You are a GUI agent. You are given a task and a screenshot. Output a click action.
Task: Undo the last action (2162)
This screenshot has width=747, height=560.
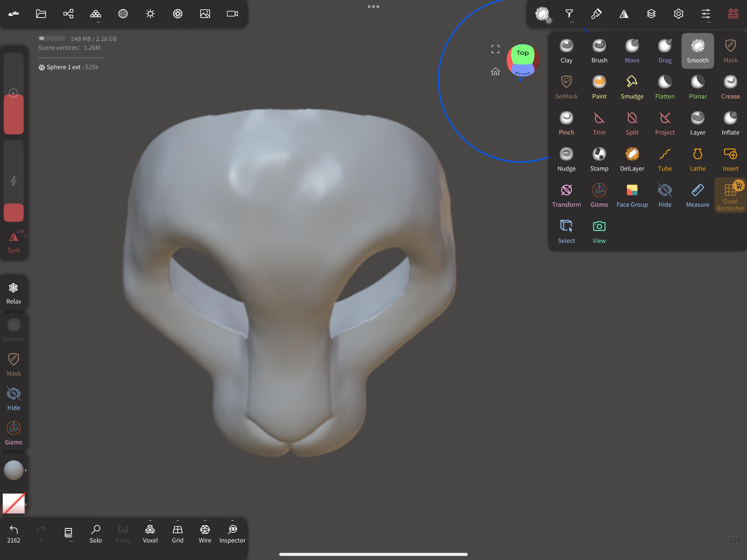[x=13, y=534]
